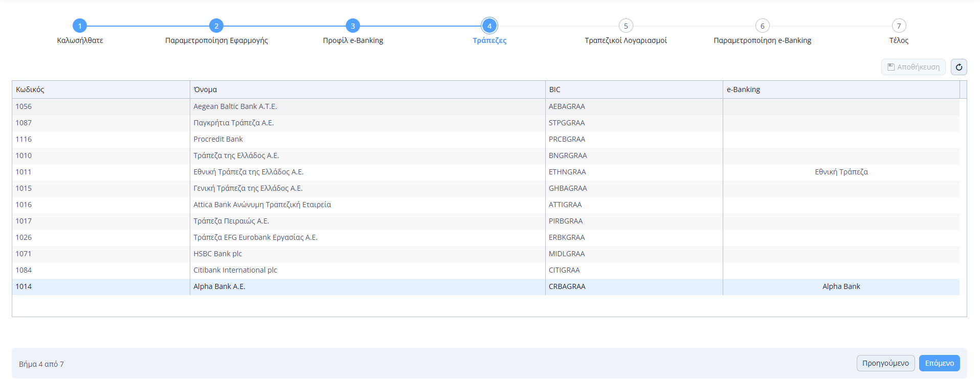Click the refresh icon button
980x379 pixels.
pos(959,67)
